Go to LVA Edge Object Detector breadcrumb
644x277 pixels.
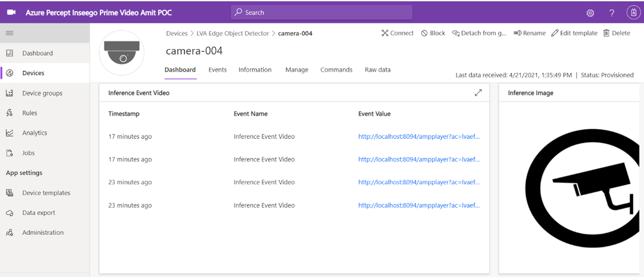pos(233,34)
